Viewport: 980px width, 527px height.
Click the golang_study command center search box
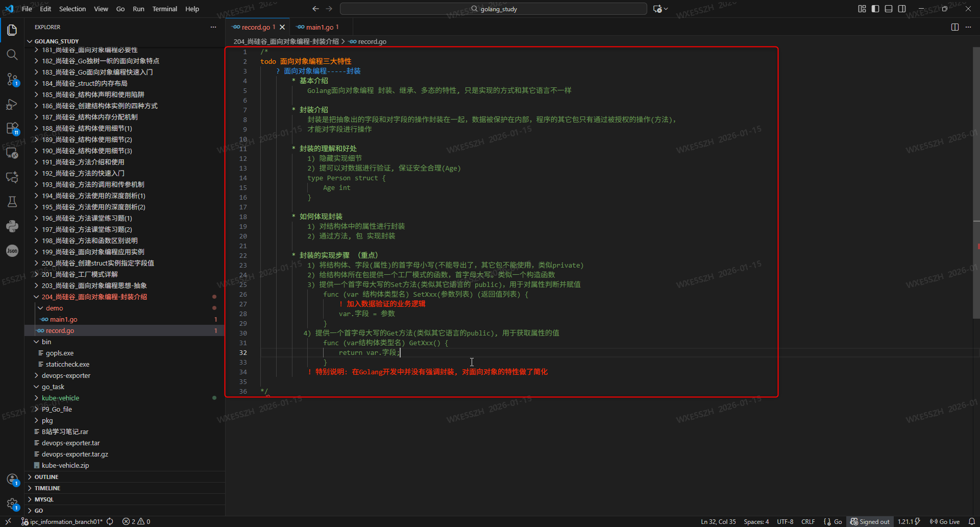pos(494,9)
